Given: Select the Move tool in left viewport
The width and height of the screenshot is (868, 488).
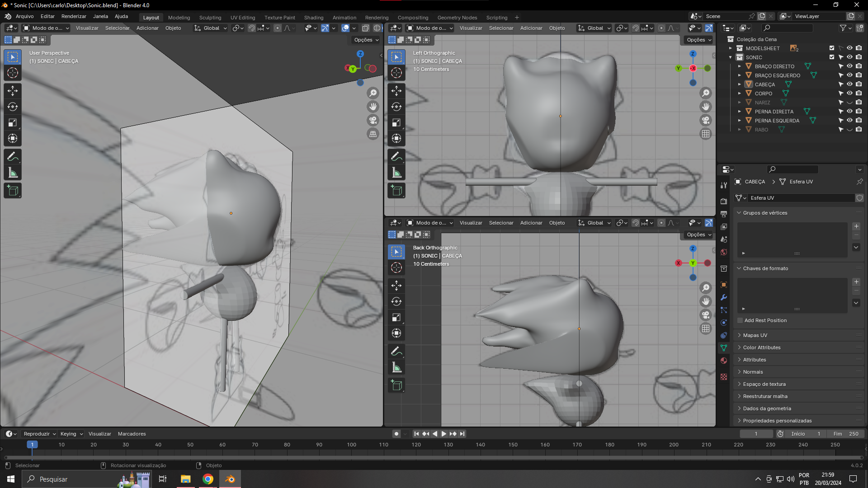Looking at the screenshot, I should pyautogui.click(x=13, y=91).
